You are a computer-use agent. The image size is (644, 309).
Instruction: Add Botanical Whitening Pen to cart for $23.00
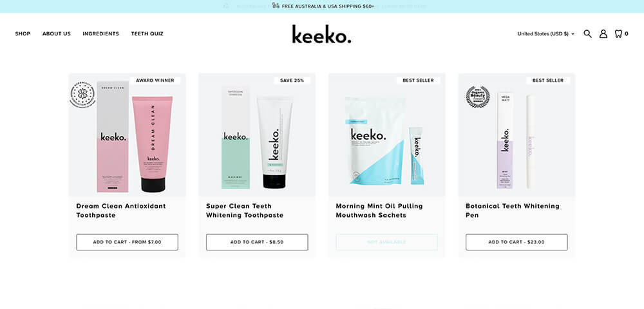pyautogui.click(x=516, y=242)
